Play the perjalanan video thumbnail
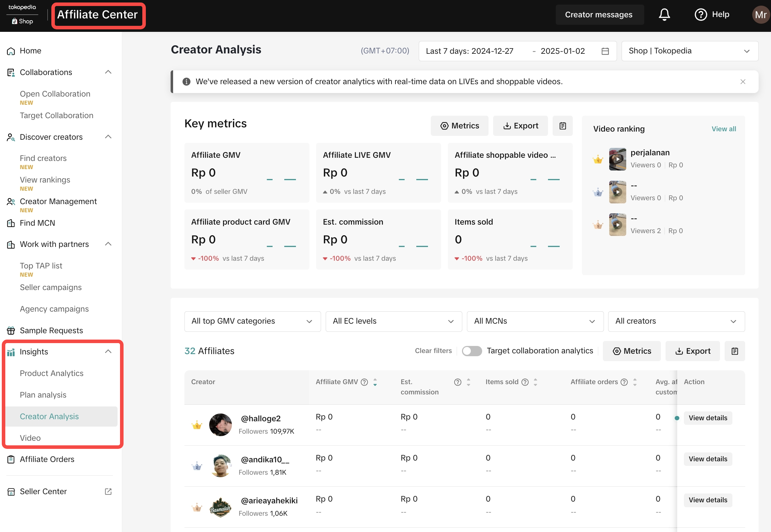 coord(617,159)
